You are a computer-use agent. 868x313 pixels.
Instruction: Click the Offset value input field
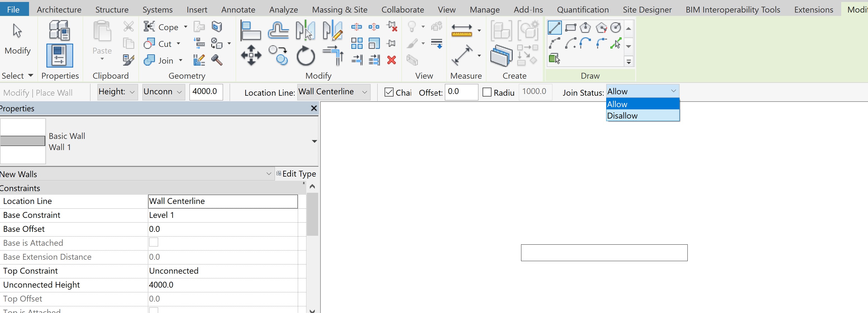click(x=461, y=92)
